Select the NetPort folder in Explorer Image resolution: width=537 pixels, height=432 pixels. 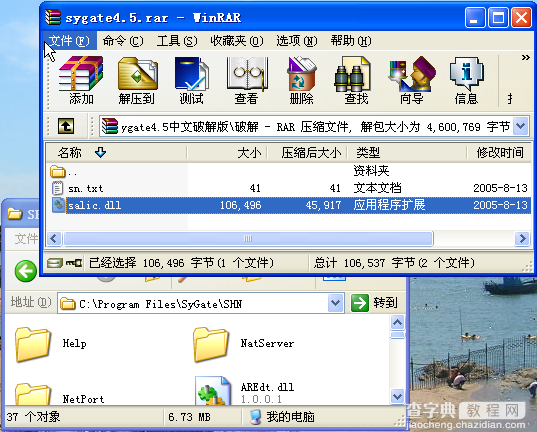[x=60, y=395]
